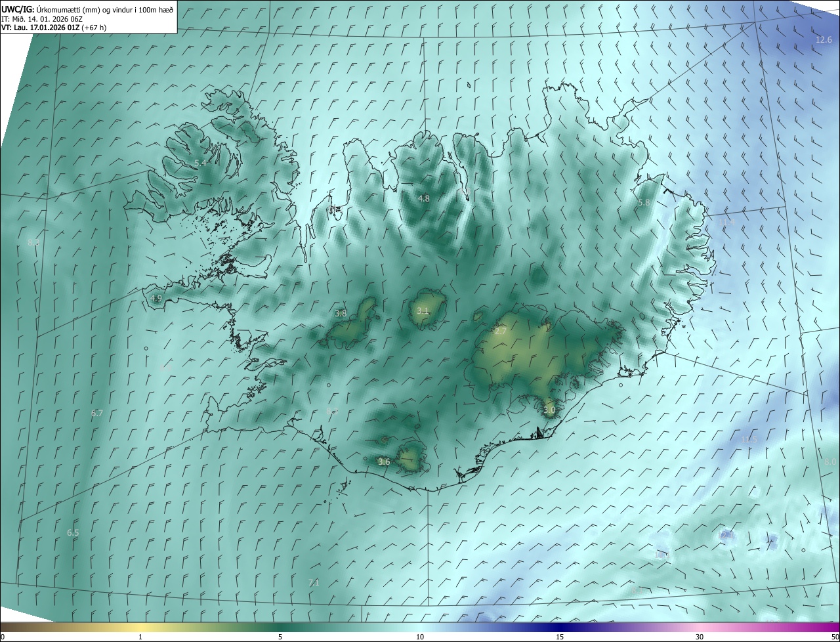This screenshot has height=642, width=840.
Task: Click the 3.0 value label on the map
Action: (x=549, y=410)
